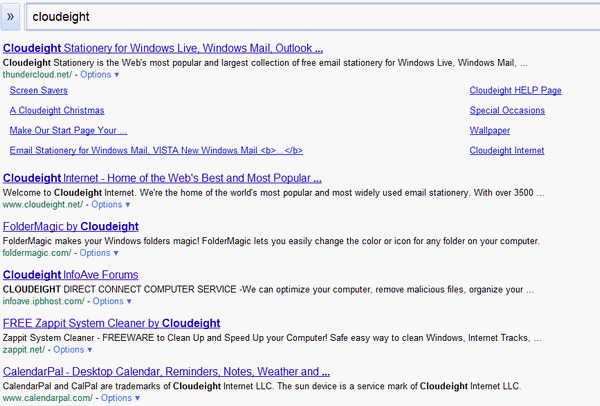600x406 pixels.
Task: Click the snippet starting 'Welcome to Cloudeight Internet'
Action: click(274, 192)
